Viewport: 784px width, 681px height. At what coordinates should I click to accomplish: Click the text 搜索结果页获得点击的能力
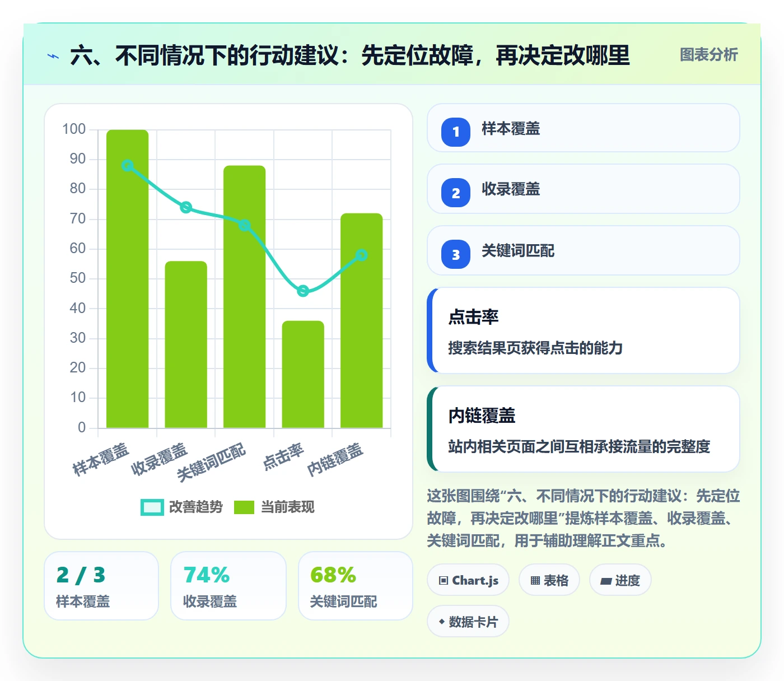coord(535,348)
